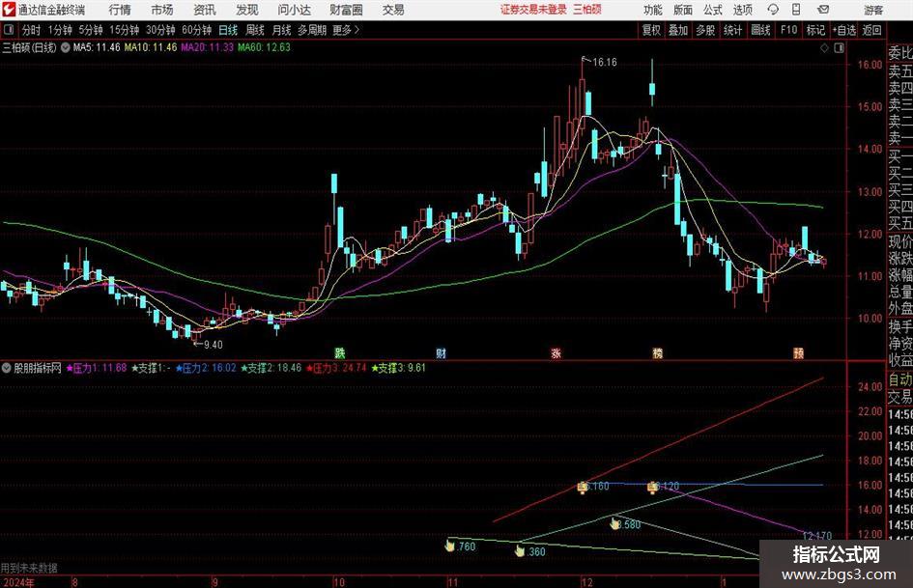
Task: Click the 16.16 high price label
Action: click(605, 62)
